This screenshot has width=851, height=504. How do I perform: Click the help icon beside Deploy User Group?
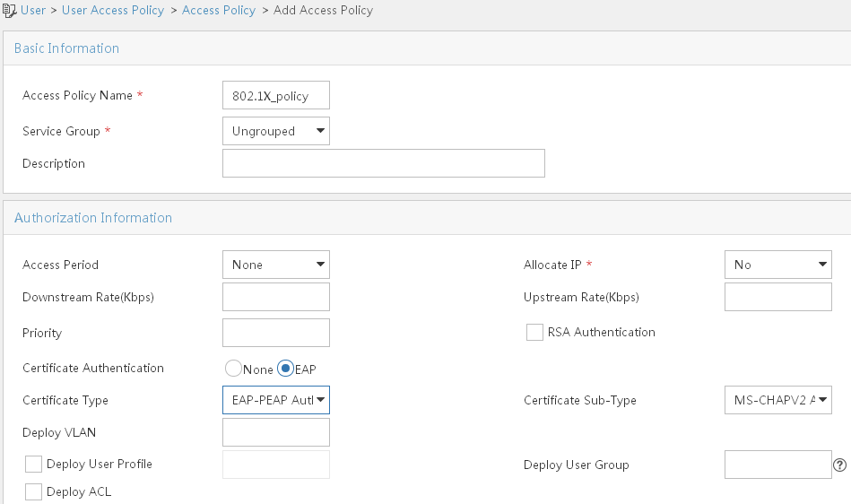click(839, 465)
